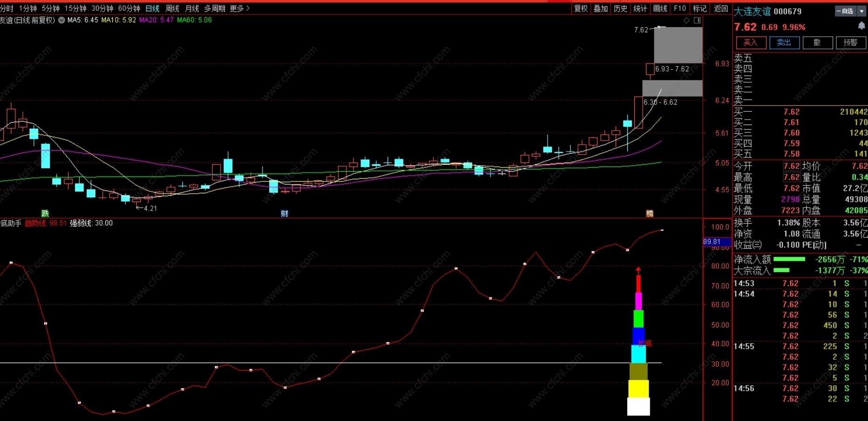The width and height of the screenshot is (868, 421).
Task: Click the price alert bell icon
Action: click(x=861, y=26)
